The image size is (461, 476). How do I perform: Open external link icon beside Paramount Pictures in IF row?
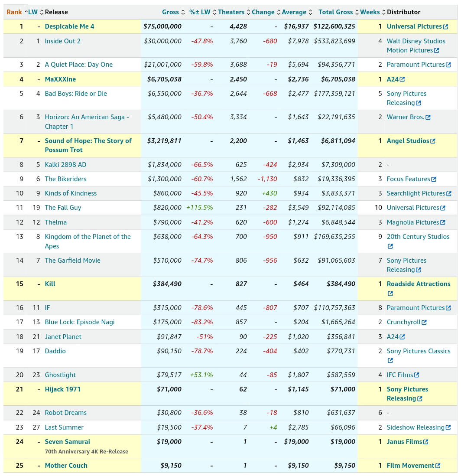pos(448,308)
